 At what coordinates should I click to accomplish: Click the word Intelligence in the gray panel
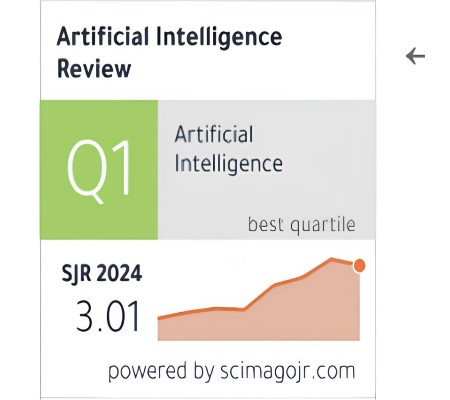[x=229, y=164]
